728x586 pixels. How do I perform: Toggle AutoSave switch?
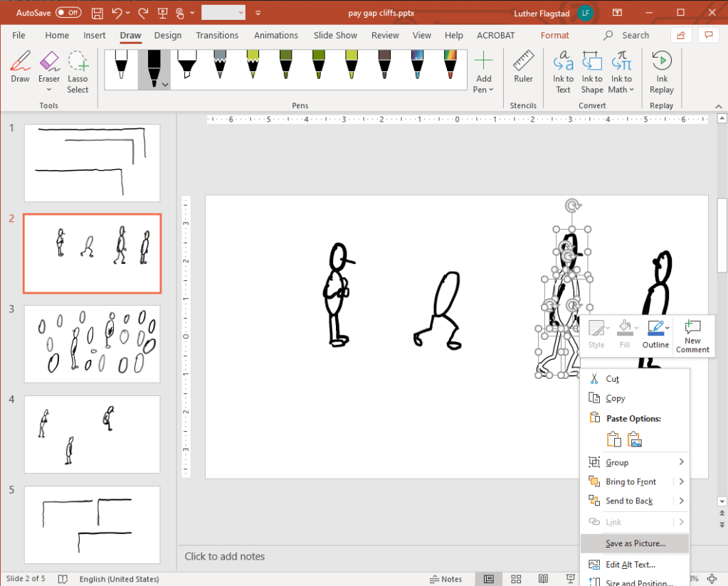pyautogui.click(x=68, y=13)
